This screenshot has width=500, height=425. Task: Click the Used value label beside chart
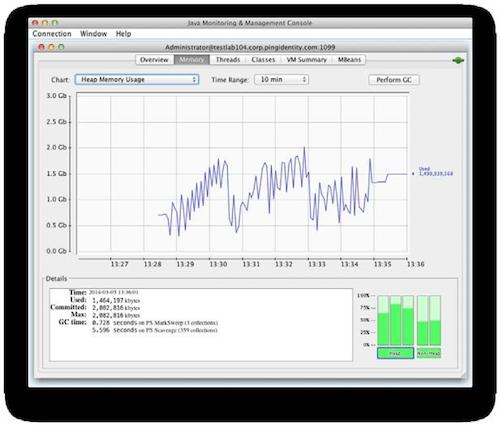point(435,171)
